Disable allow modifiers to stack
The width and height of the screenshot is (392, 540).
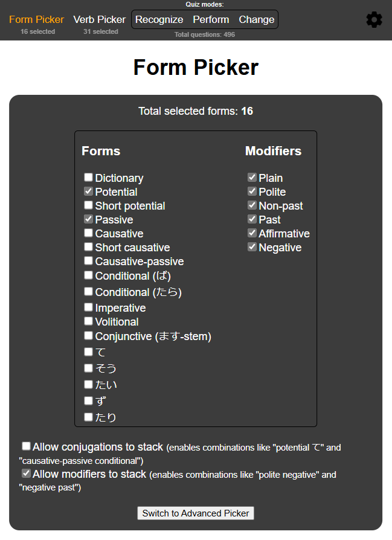click(26, 473)
